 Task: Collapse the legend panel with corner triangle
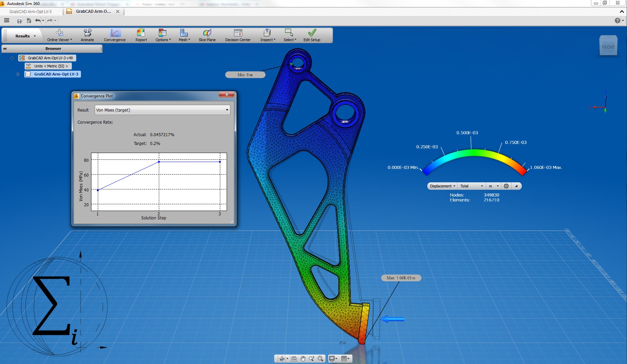point(516,186)
